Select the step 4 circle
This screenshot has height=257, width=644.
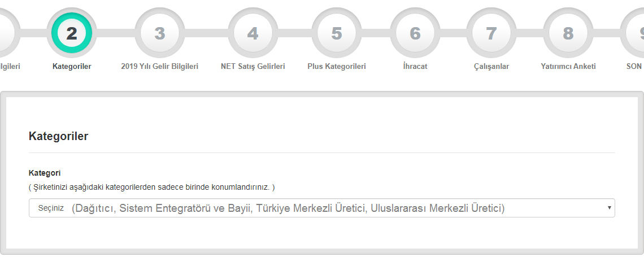[253, 33]
